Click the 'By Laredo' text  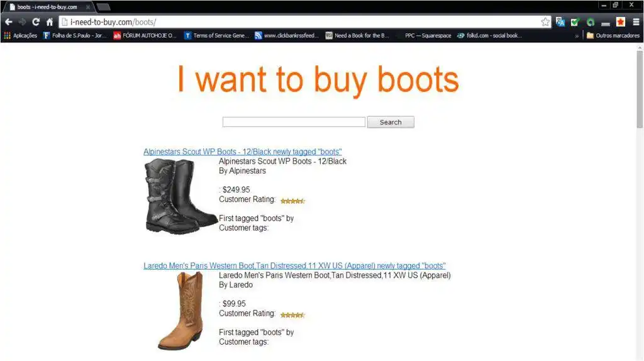(x=236, y=285)
